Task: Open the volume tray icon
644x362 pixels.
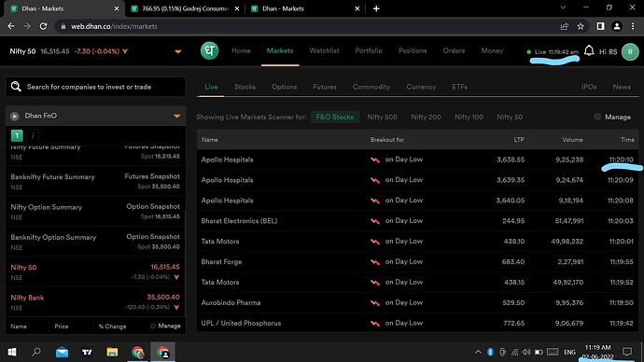Action: pos(526,352)
